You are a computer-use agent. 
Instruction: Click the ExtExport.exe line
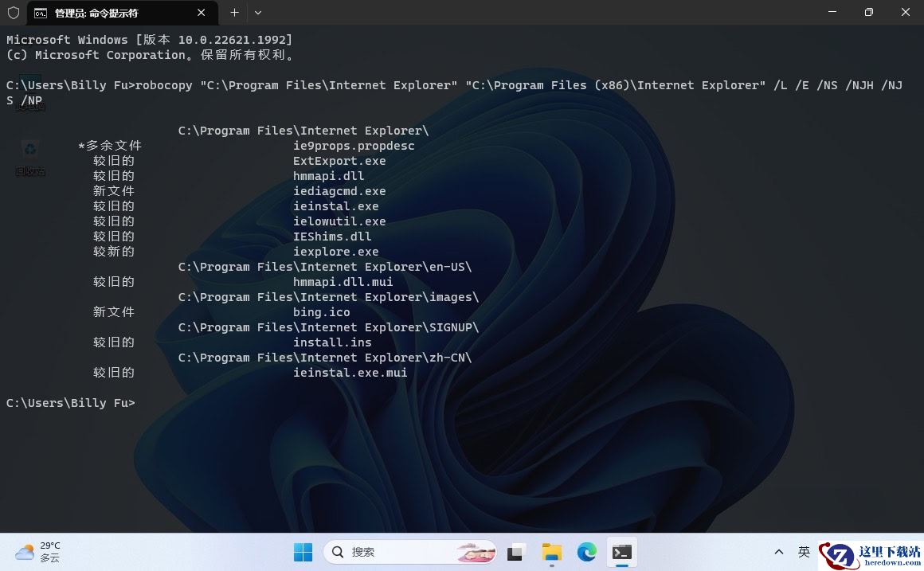tap(339, 161)
